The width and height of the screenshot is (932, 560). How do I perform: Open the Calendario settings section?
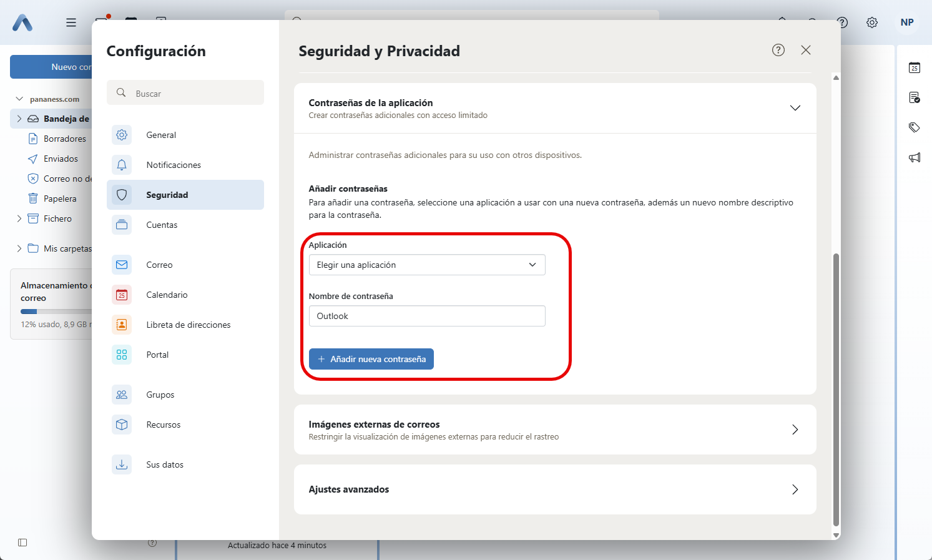coord(167,295)
